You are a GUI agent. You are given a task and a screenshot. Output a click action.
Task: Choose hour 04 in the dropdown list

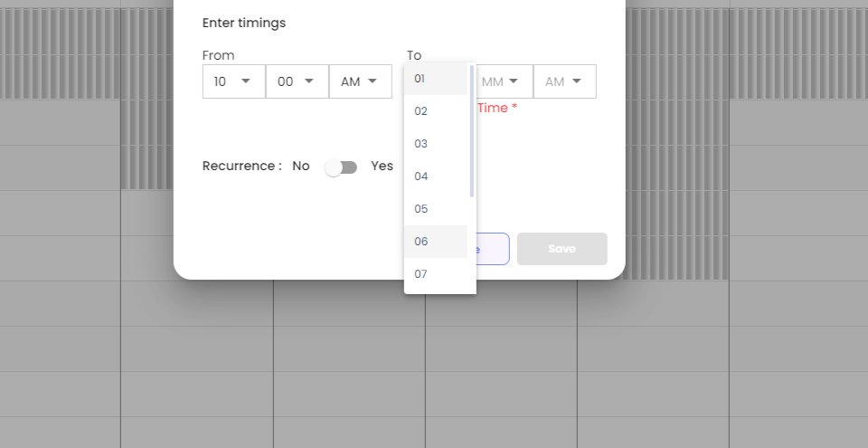[x=436, y=176]
